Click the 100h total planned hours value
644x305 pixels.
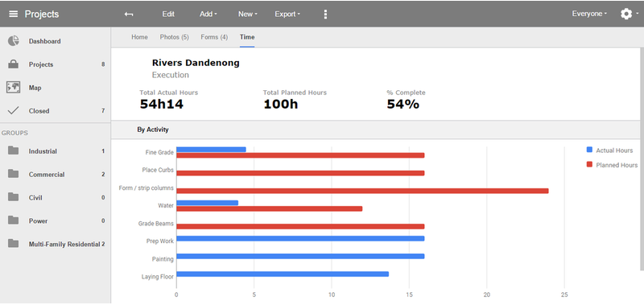click(x=280, y=105)
